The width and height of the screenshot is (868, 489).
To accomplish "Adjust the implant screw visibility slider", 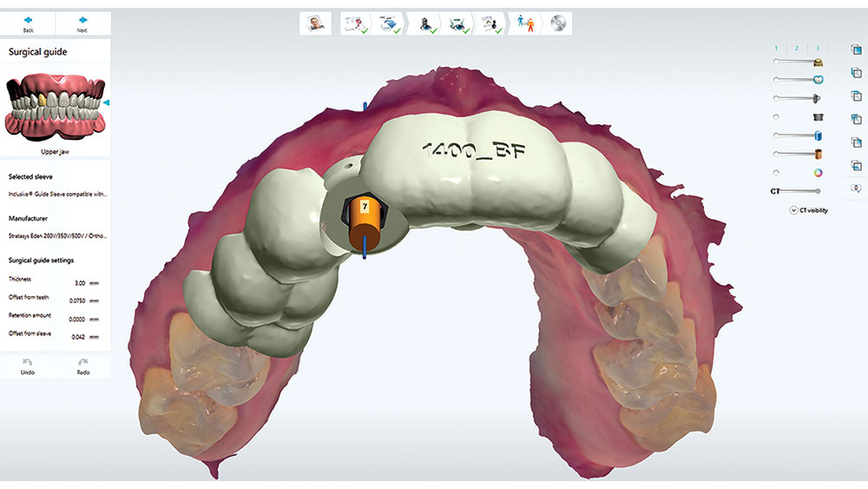I will point(795,98).
